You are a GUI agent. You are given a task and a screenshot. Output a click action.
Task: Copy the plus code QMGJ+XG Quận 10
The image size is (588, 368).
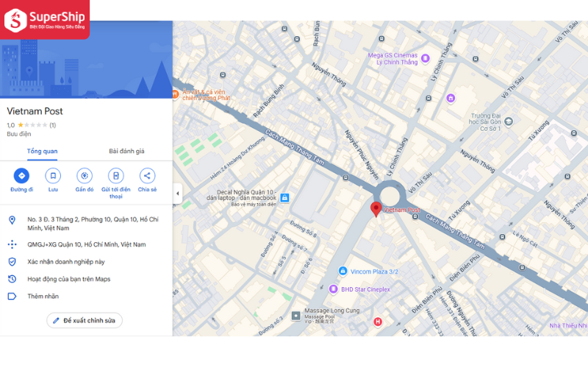pyautogui.click(x=86, y=244)
